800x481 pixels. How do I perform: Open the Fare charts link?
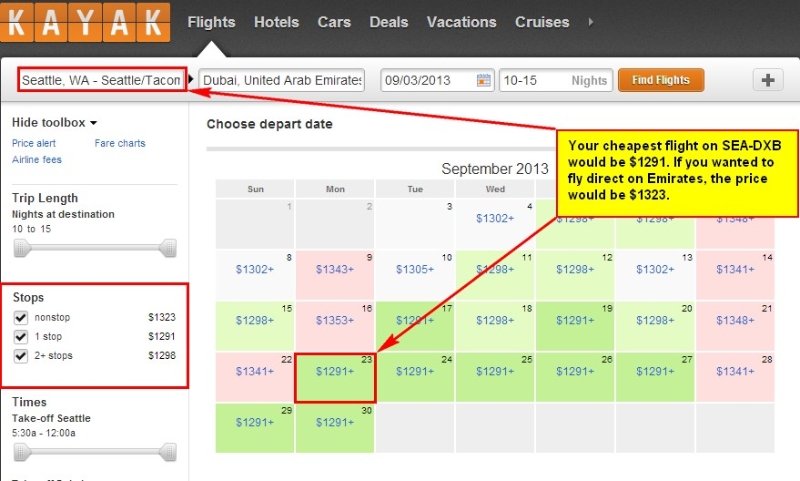pyautogui.click(x=120, y=143)
